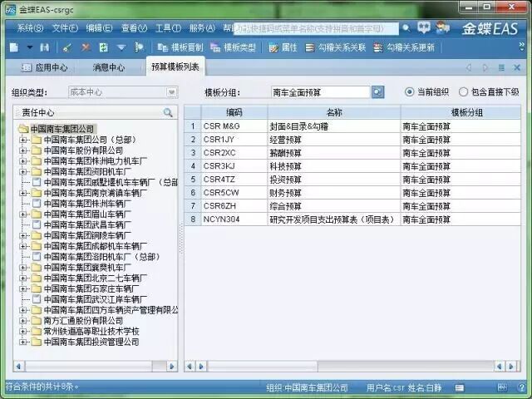Screen dimensions: 532x399
Task: Open the 工具(T) menu
Action: [x=168, y=28]
